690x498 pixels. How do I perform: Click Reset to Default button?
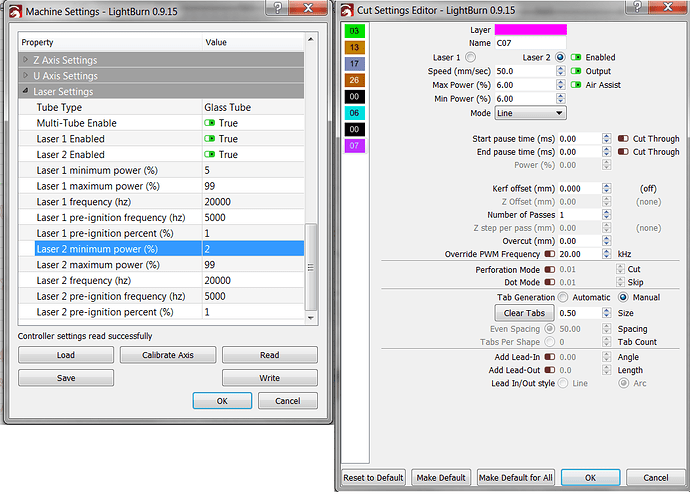[373, 477]
